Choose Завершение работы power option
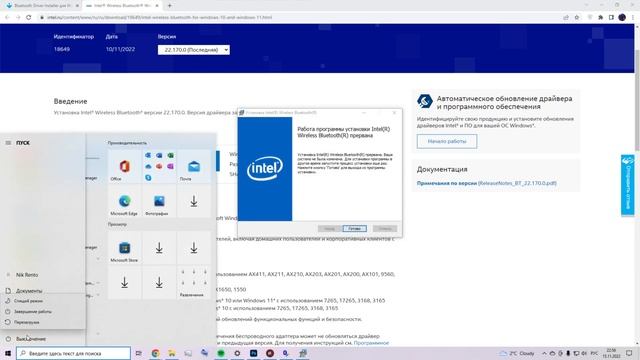The image size is (640, 360). (x=33, y=311)
